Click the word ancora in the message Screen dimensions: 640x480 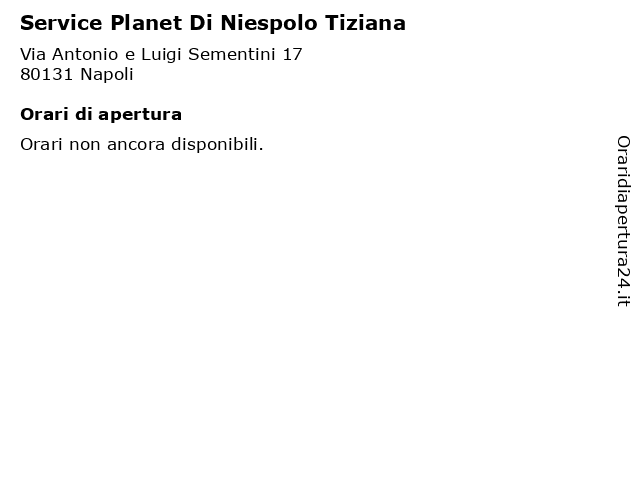click(136, 145)
